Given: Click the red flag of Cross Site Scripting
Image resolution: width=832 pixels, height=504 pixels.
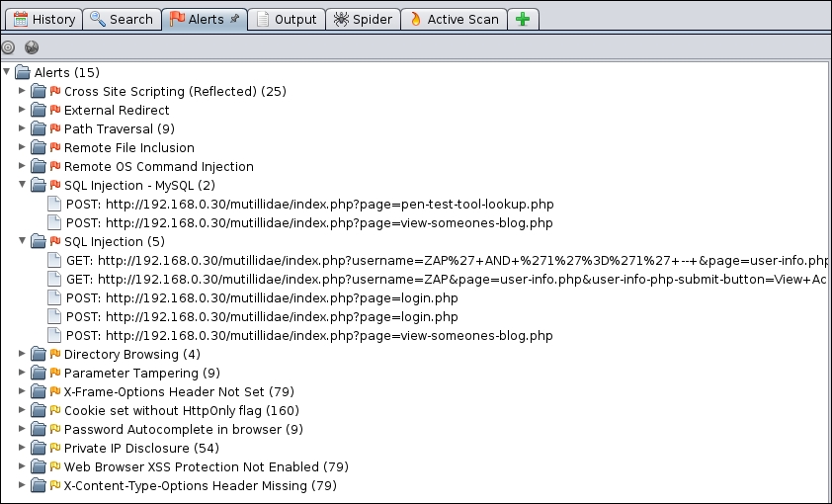Looking at the screenshot, I should pos(55,91).
